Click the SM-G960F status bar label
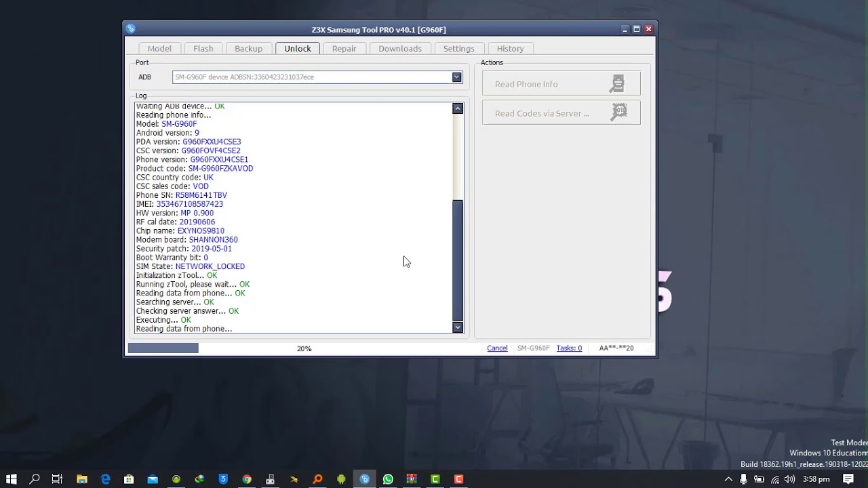868x488 pixels. [533, 348]
